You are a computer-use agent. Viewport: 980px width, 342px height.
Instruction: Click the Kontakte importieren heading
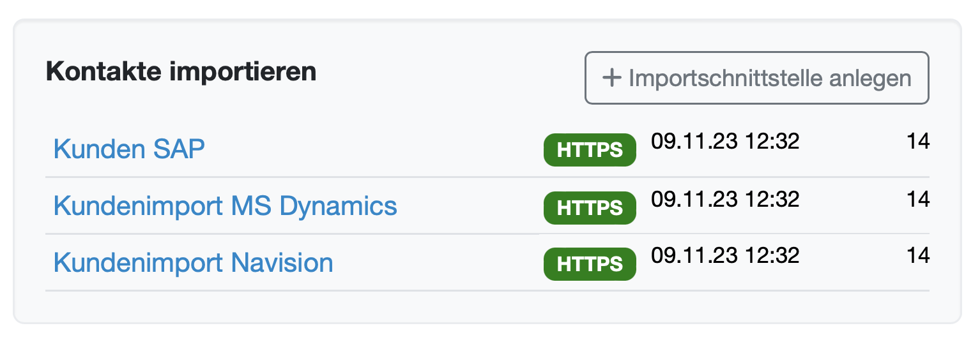tap(181, 71)
